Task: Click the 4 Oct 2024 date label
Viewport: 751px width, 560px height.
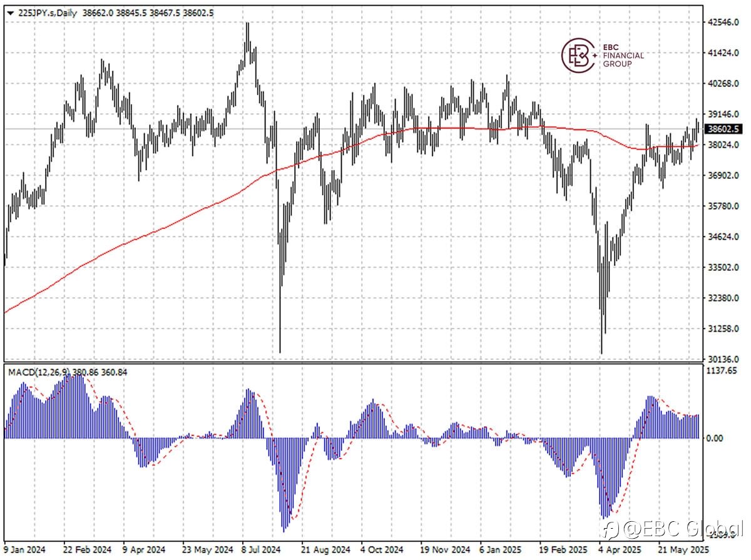Action: [381, 549]
